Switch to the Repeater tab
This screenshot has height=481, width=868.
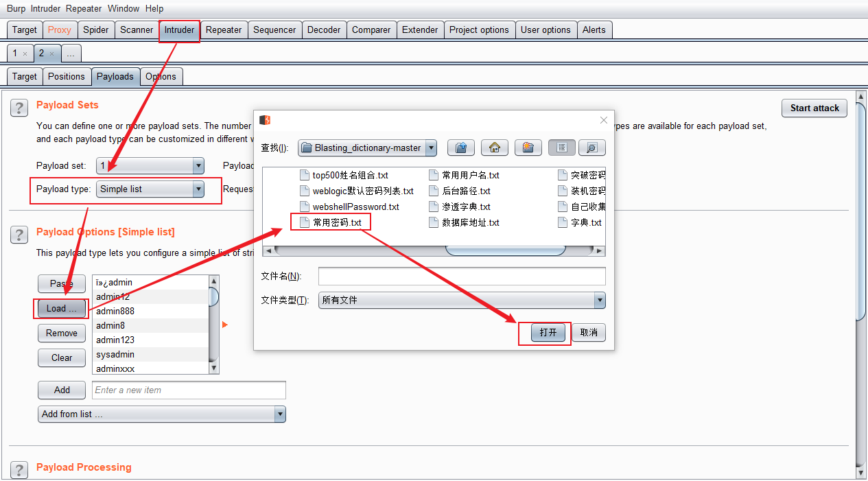(224, 30)
